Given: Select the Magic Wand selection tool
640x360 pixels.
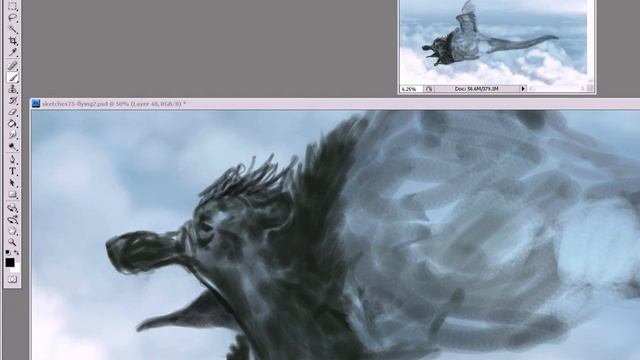Looking at the screenshot, I should [13, 29].
